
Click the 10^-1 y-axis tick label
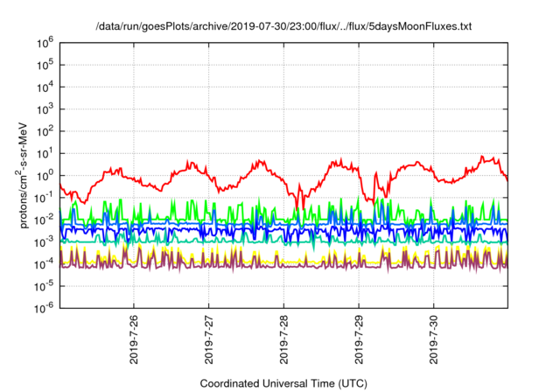45,198
